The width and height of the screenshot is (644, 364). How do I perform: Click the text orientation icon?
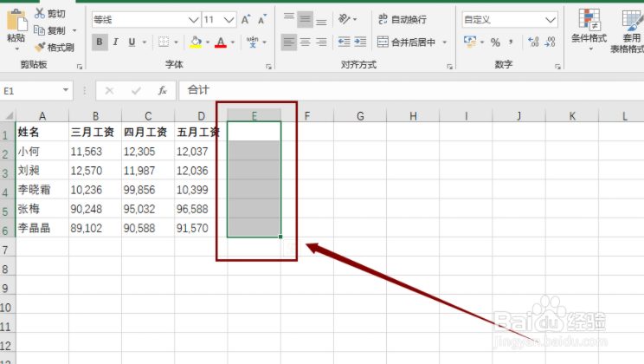(345, 19)
